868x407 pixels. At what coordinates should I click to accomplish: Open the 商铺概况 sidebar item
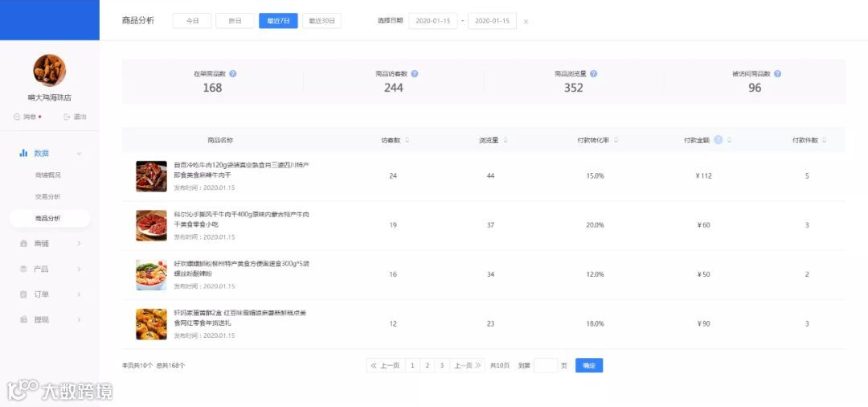coord(47,175)
